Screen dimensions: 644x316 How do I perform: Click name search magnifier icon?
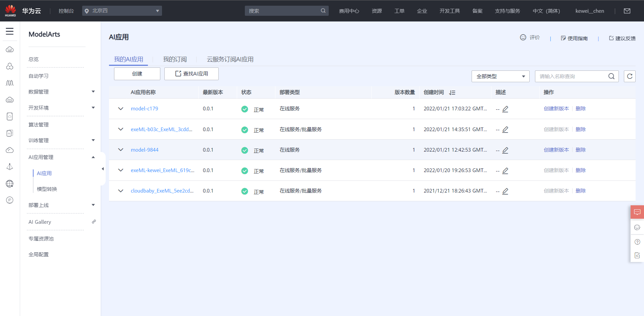point(611,76)
